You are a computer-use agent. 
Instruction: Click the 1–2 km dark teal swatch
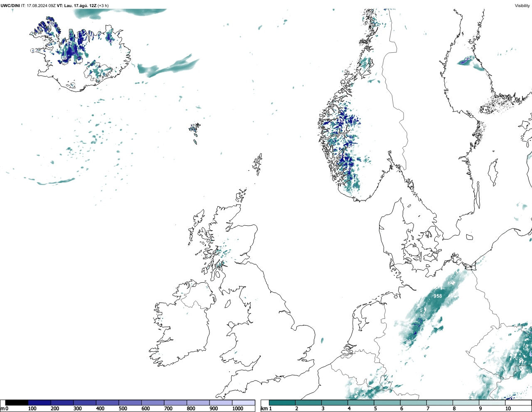[x=282, y=402]
